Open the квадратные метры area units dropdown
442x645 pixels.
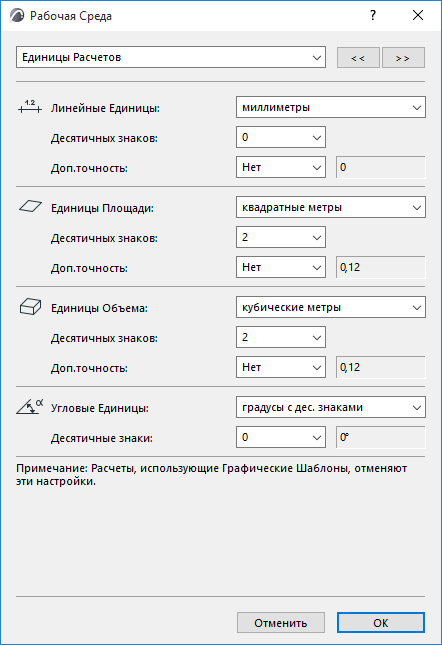[331, 207]
